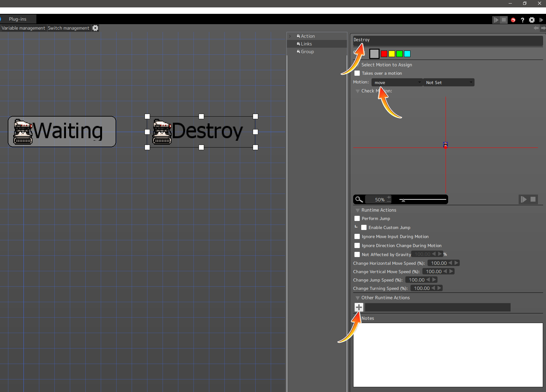Increase Change Horizontal Move Speed with the right arrow
The height and width of the screenshot is (392, 546).
(457, 263)
